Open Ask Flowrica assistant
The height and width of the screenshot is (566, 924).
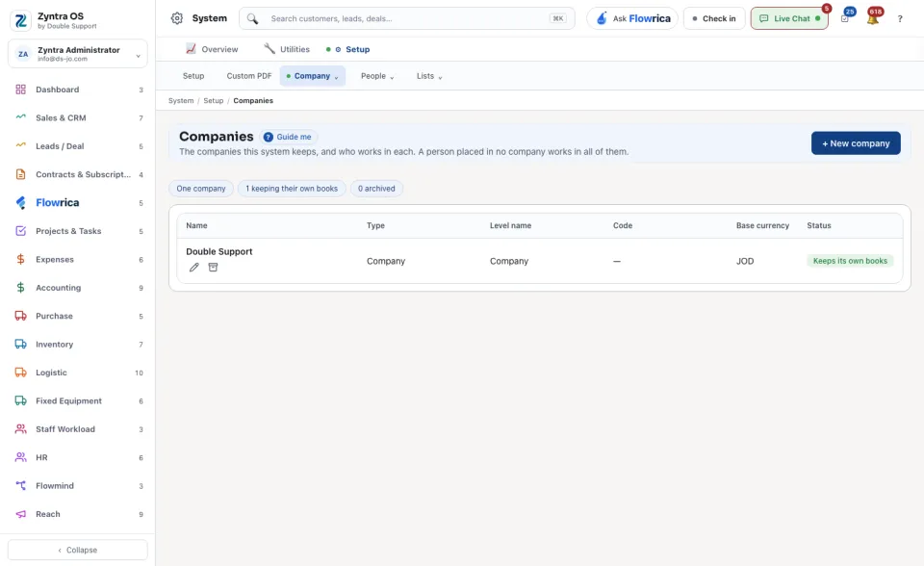pos(632,18)
